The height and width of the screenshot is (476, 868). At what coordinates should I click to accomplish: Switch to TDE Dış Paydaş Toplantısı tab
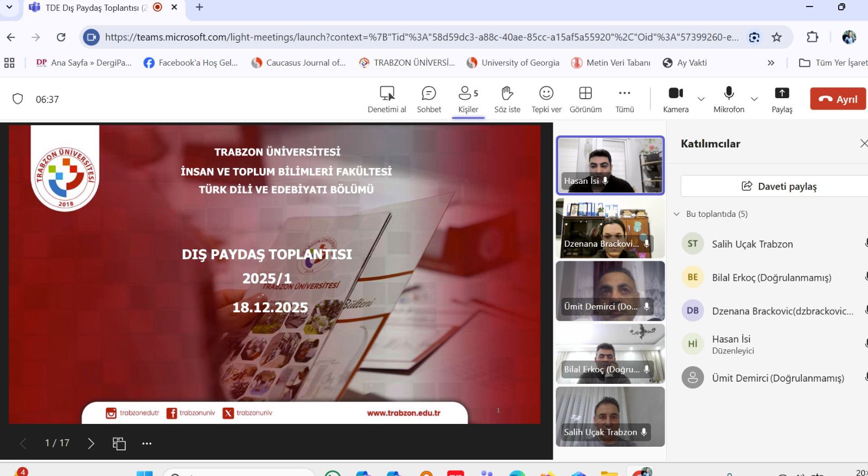tap(90, 8)
